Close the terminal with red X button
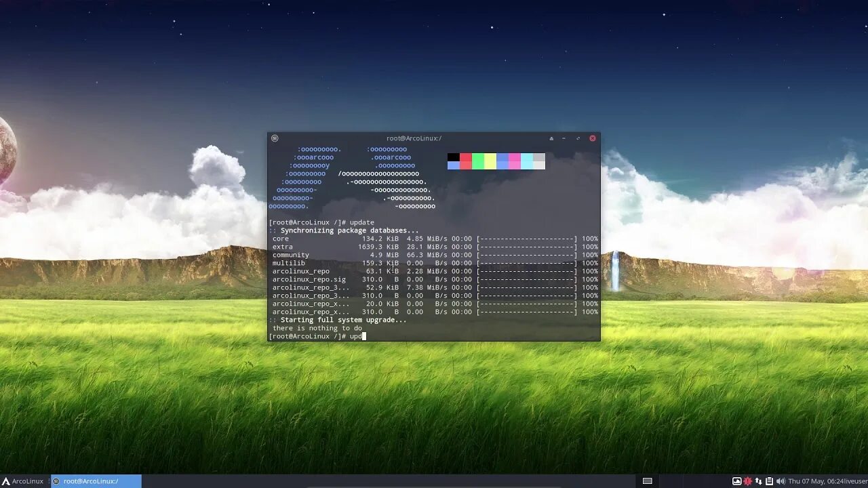Screen dimensions: 868x488 (592, 138)
